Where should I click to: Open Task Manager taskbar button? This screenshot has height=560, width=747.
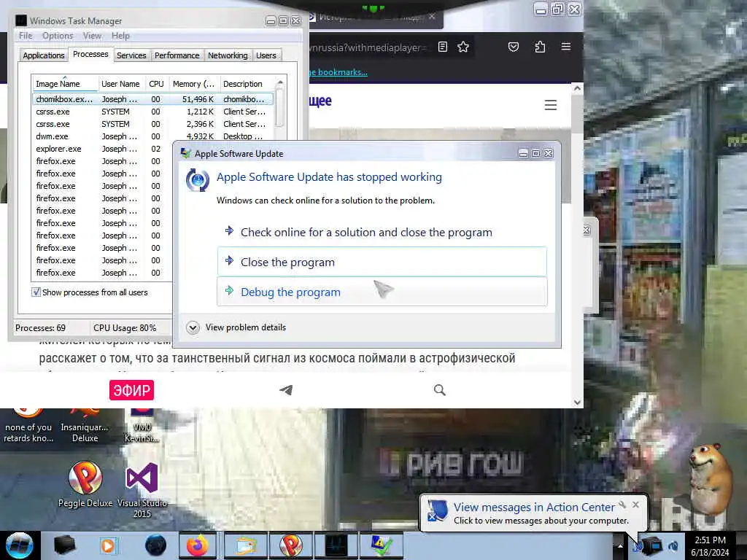click(336, 545)
